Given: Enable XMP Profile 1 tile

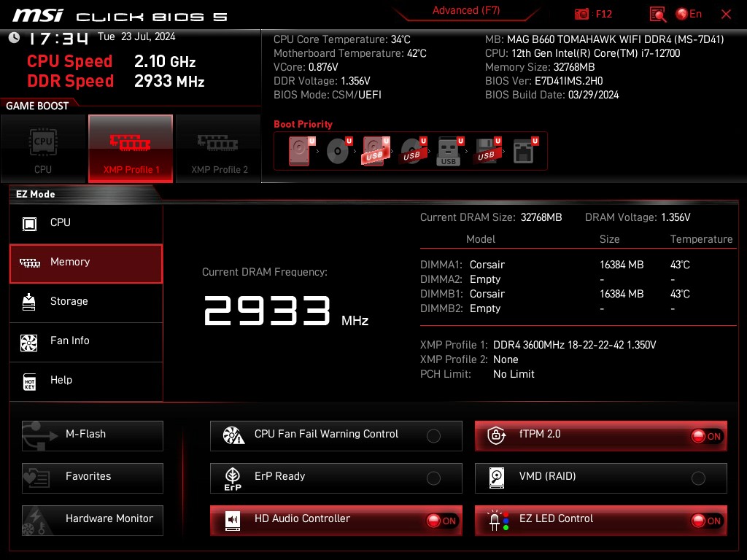Looking at the screenshot, I should click(x=131, y=149).
